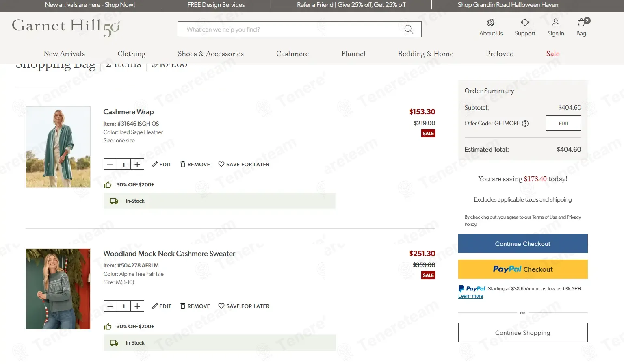Open Clothing menu
Image resolution: width=624 pixels, height=364 pixels.
click(x=132, y=54)
